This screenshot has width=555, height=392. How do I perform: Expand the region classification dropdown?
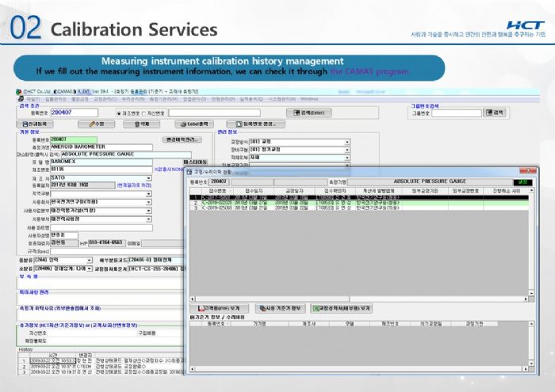pyautogui.click(x=149, y=192)
